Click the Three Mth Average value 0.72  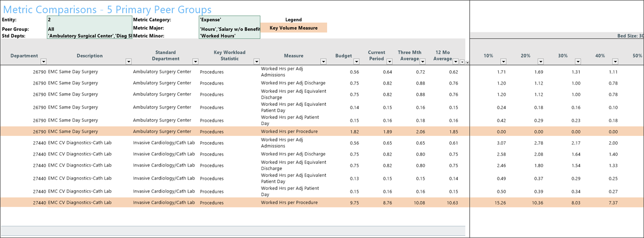click(x=420, y=72)
